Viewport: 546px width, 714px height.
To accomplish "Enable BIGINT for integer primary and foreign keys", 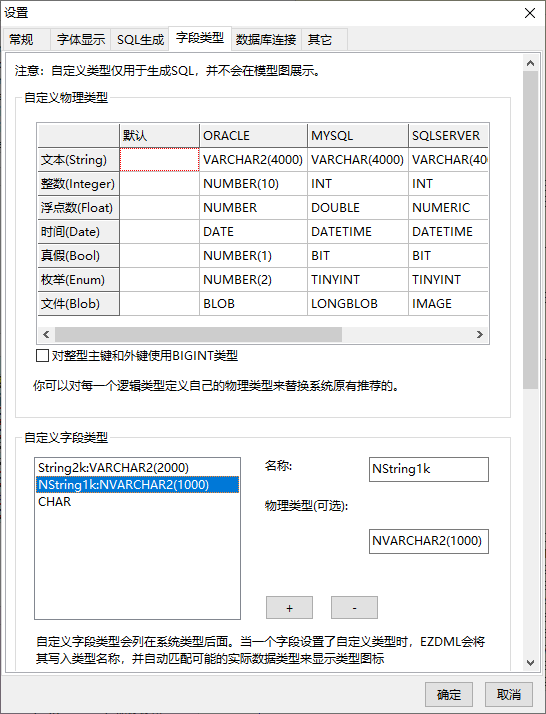I will tap(42, 356).
